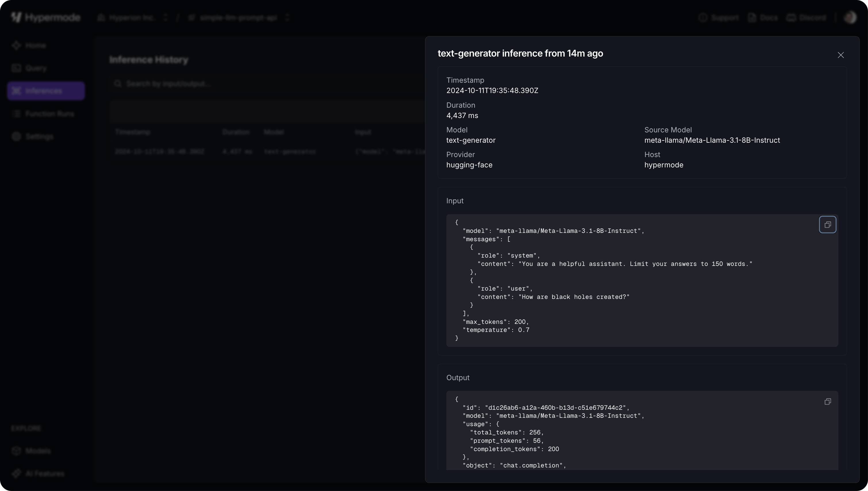Select Models in the Explore section
The height and width of the screenshot is (491, 868).
[x=39, y=451]
